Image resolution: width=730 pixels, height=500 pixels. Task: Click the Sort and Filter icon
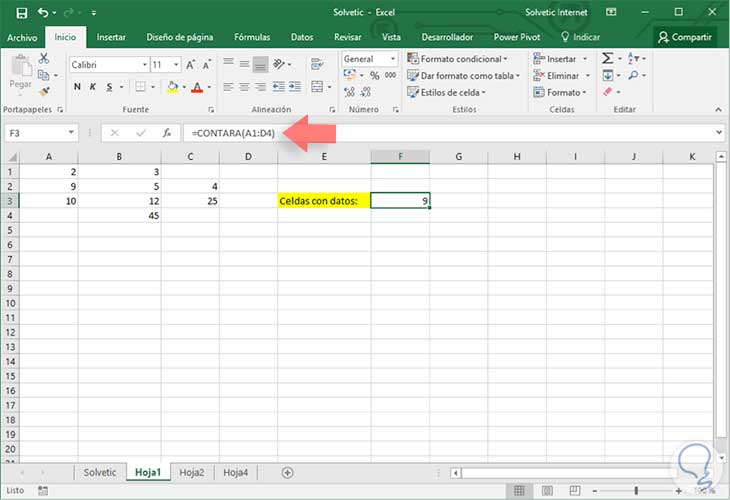tap(633, 58)
